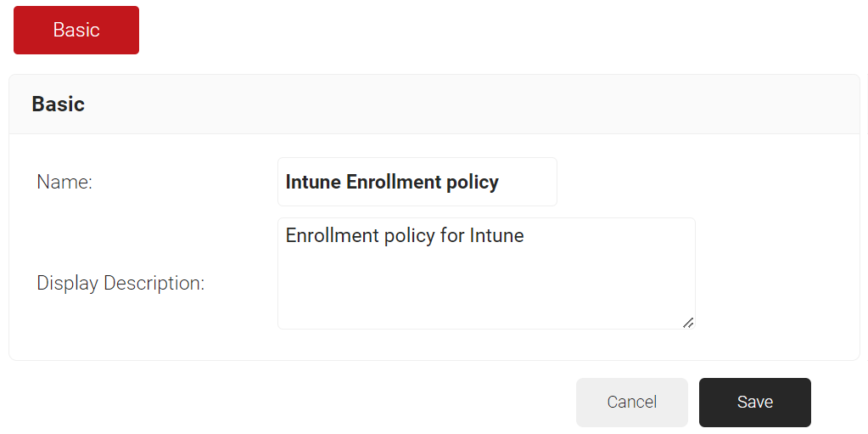868x434 pixels.
Task: Open the red Basic tab
Action: [x=76, y=30]
